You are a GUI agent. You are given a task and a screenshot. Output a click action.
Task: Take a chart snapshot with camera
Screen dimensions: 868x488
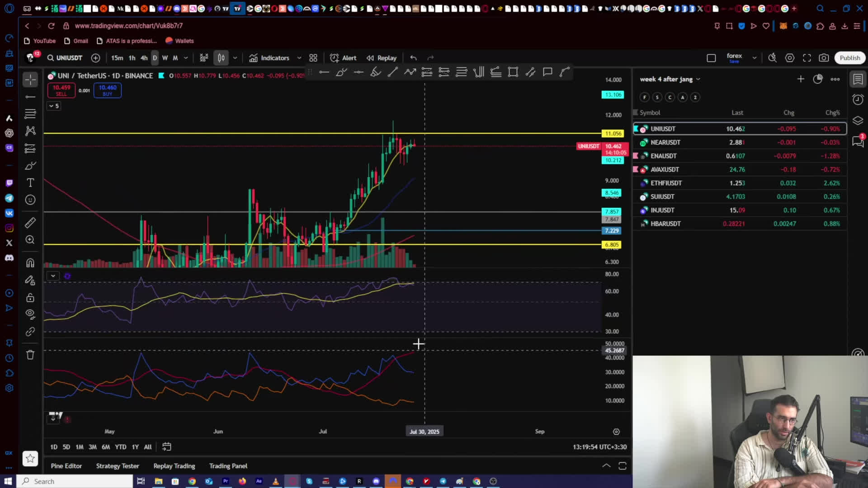pos(824,58)
